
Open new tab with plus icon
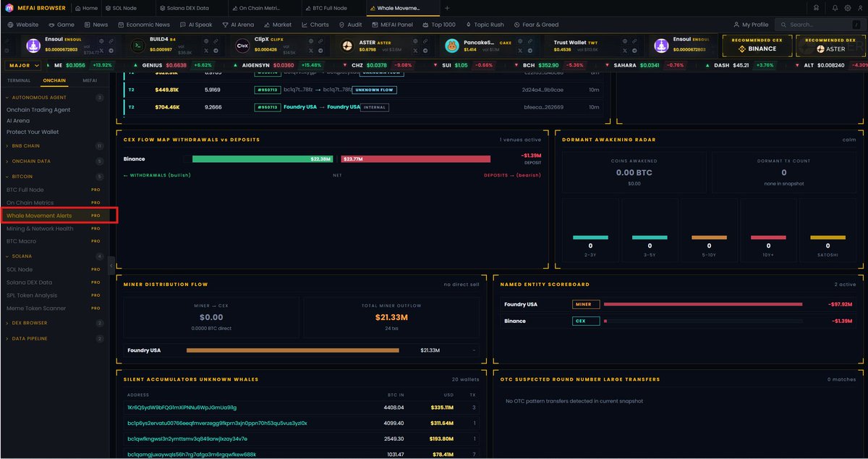point(446,8)
